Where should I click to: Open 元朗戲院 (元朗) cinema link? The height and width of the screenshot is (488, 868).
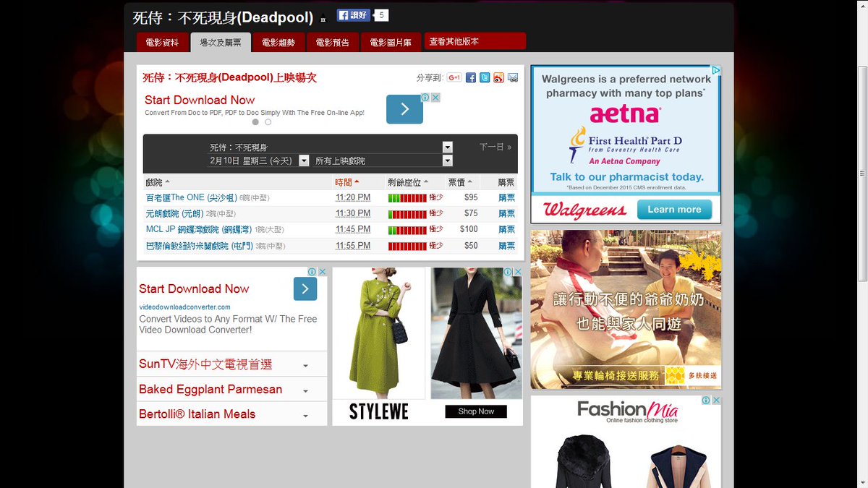pyautogui.click(x=175, y=213)
